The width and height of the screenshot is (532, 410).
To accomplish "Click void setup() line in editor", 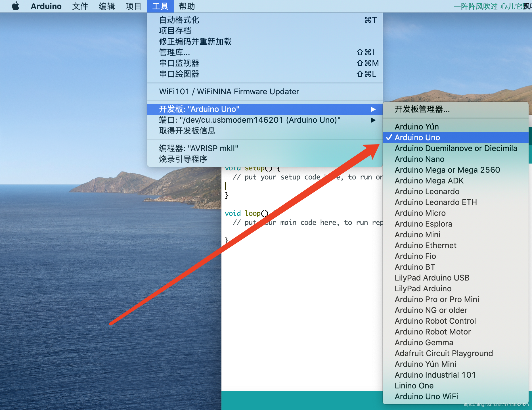I will point(253,169).
